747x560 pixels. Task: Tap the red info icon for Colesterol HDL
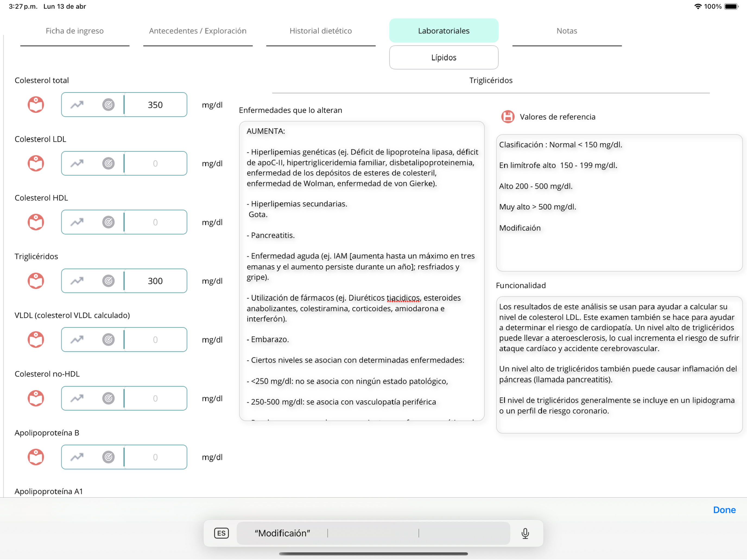(x=36, y=222)
